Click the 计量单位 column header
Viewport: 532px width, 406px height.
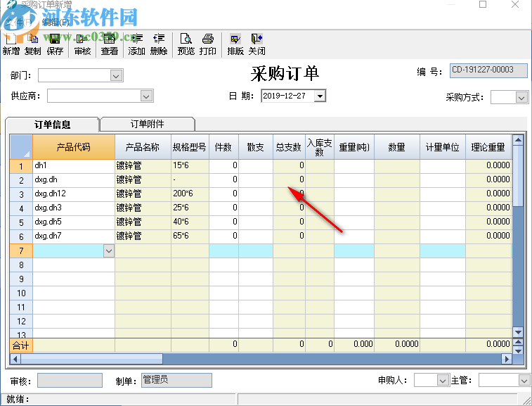[x=443, y=147]
